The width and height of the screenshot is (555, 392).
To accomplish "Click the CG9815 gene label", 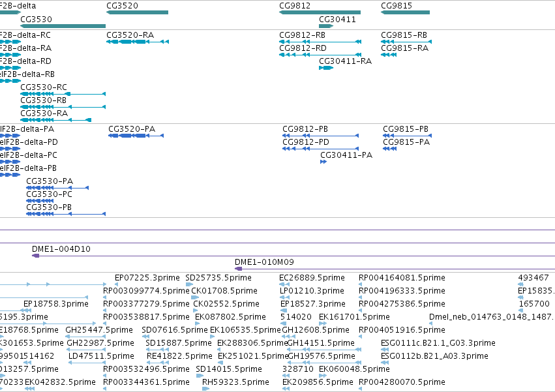I will (397, 6).
